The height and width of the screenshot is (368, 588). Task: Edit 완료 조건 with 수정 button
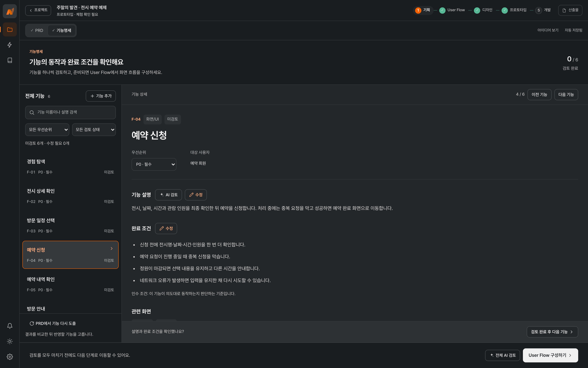pyautogui.click(x=166, y=228)
